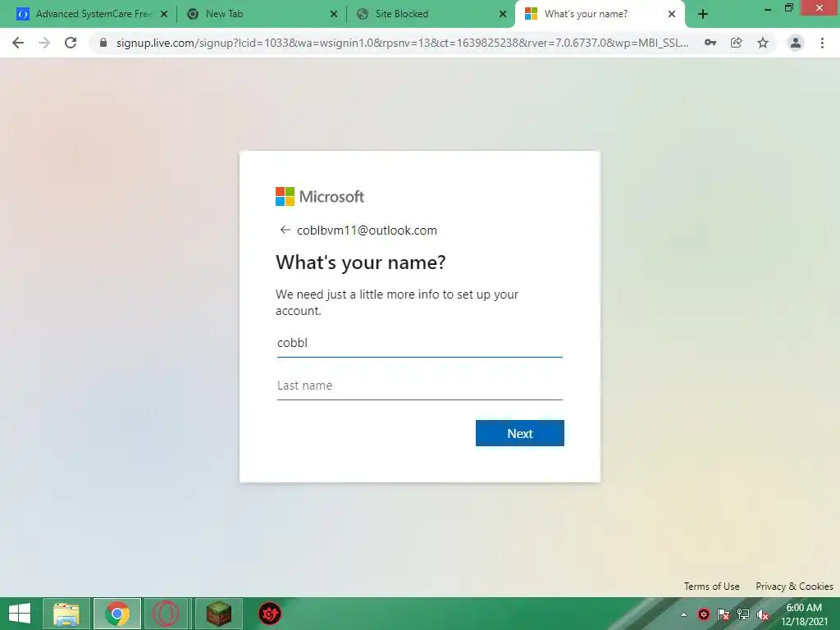Click the red tray application icon

[703, 614]
